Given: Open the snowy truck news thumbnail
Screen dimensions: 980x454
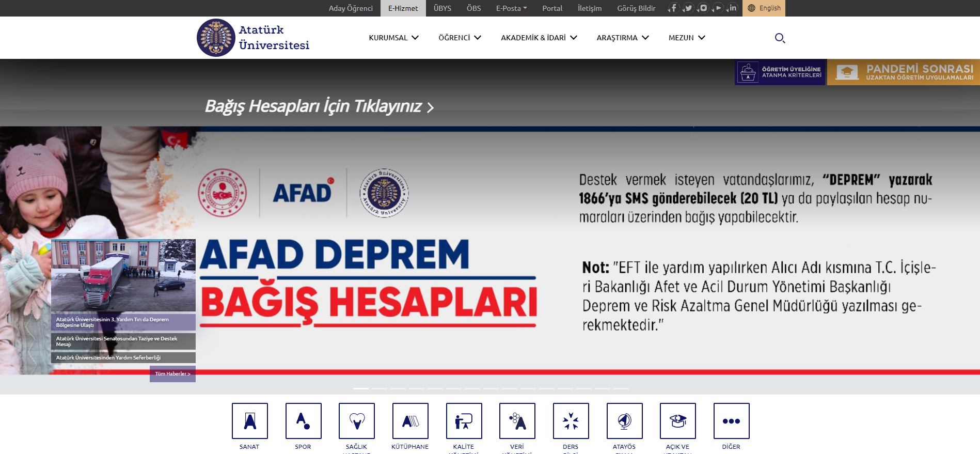Looking at the screenshot, I should point(123,275).
